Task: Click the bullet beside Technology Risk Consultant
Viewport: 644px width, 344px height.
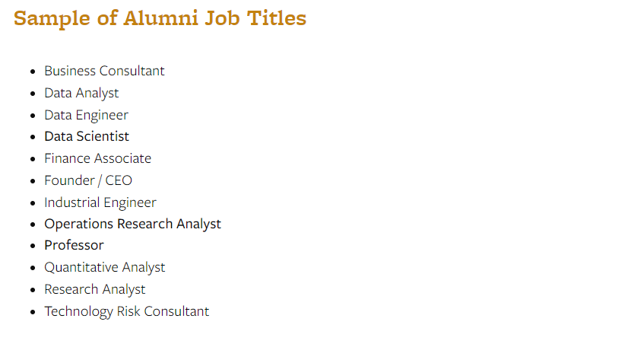Action: (33, 312)
